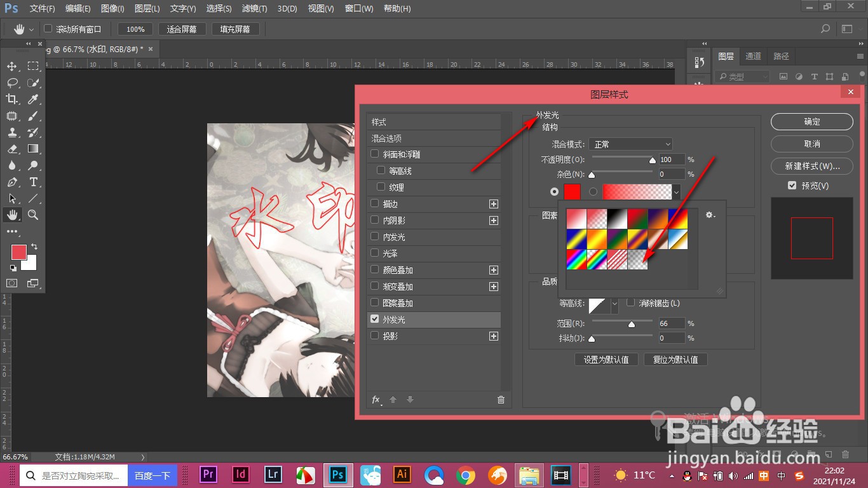This screenshot has width=868, height=488.
Task: Filter layers by type layers icon
Action: coord(814,76)
